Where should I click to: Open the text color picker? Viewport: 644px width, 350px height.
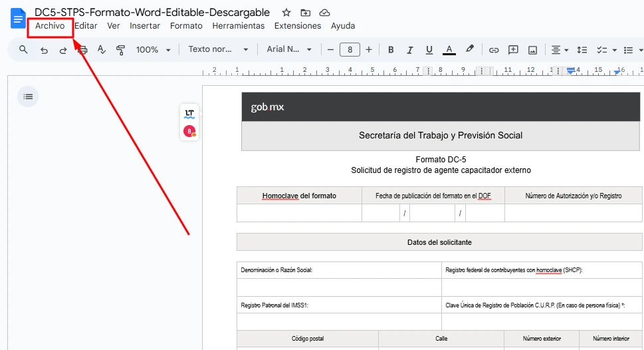click(449, 50)
